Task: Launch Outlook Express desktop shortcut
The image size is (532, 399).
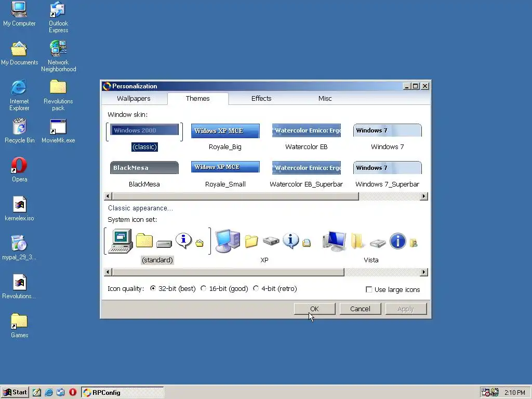Action: point(58,17)
